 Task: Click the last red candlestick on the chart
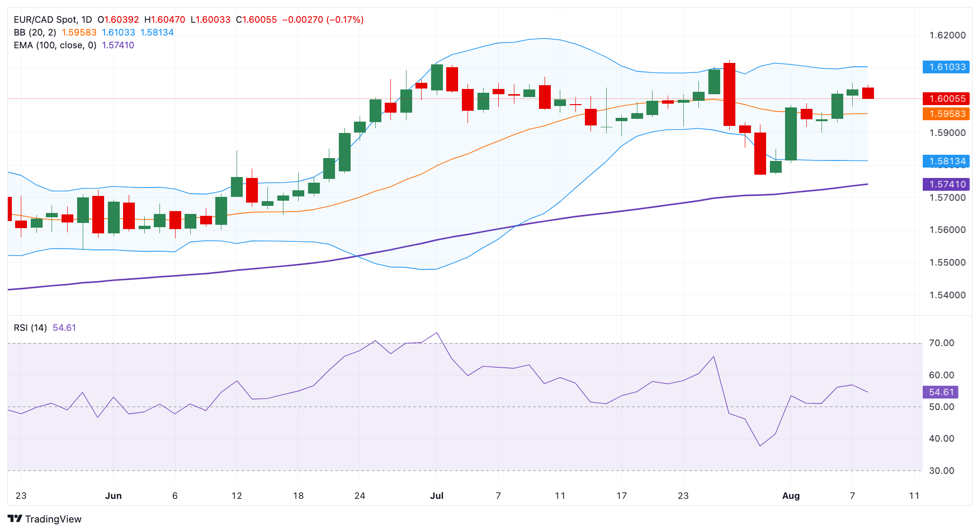868,93
